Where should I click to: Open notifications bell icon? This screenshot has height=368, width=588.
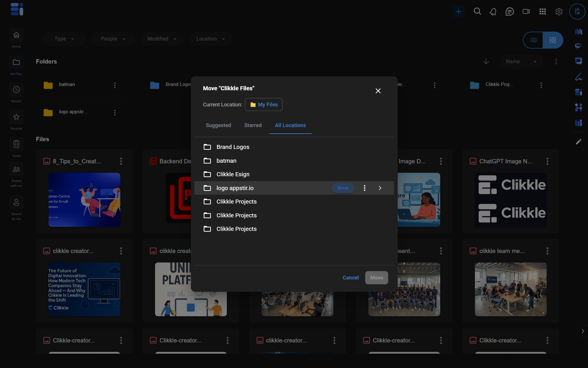click(x=493, y=11)
